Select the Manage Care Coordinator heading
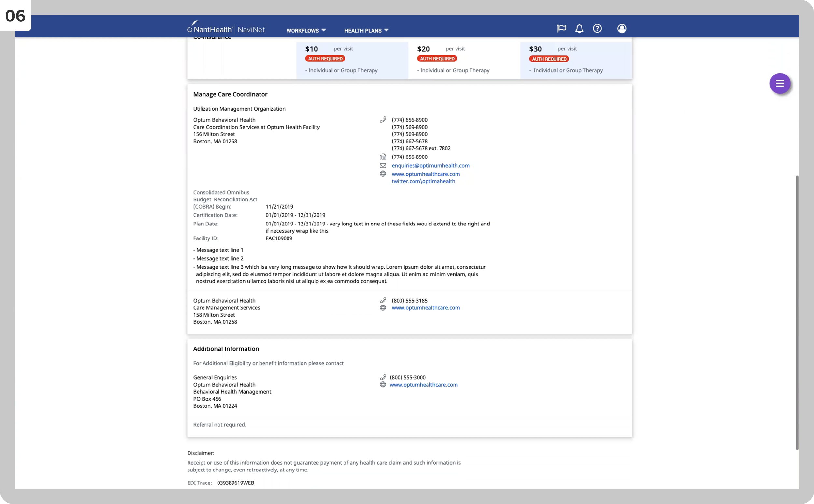 [230, 94]
